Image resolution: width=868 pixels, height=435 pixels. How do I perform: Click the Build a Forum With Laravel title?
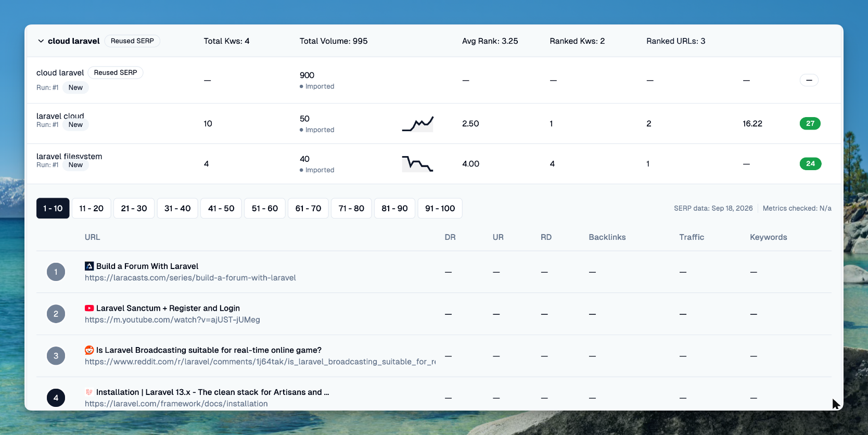[147, 266]
